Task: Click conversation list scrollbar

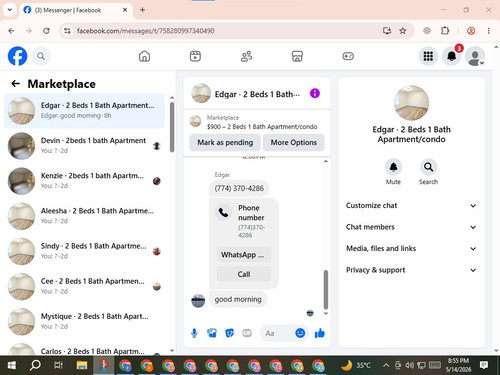Action: click(172, 127)
